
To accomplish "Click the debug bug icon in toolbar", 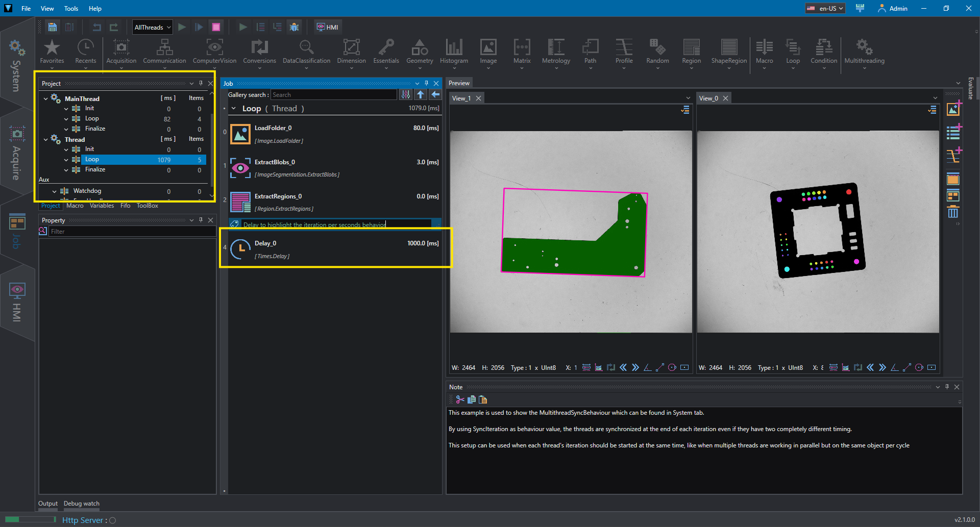I will tap(294, 27).
